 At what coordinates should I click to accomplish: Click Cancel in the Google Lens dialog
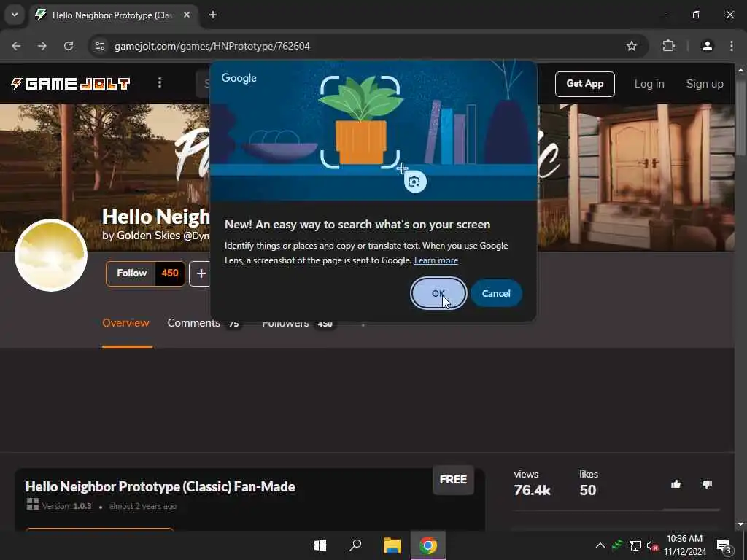(x=496, y=293)
